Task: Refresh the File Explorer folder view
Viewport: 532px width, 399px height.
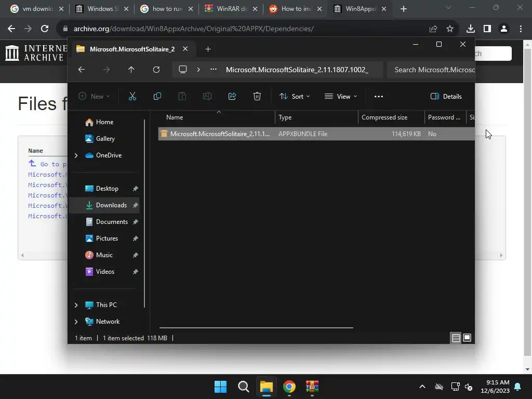Action: pyautogui.click(x=156, y=70)
